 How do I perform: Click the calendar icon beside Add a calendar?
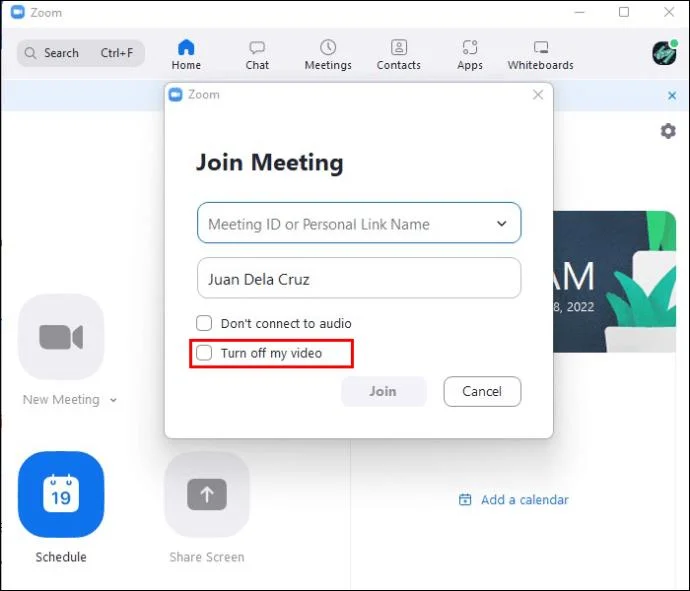point(465,500)
